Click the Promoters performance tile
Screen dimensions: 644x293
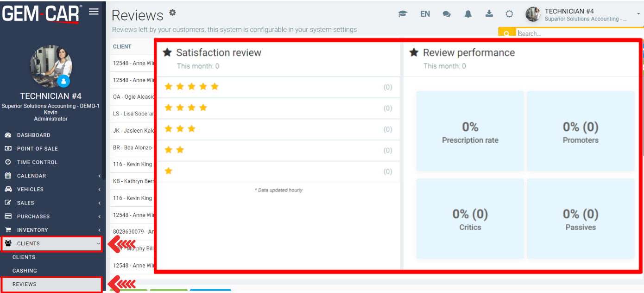point(581,131)
